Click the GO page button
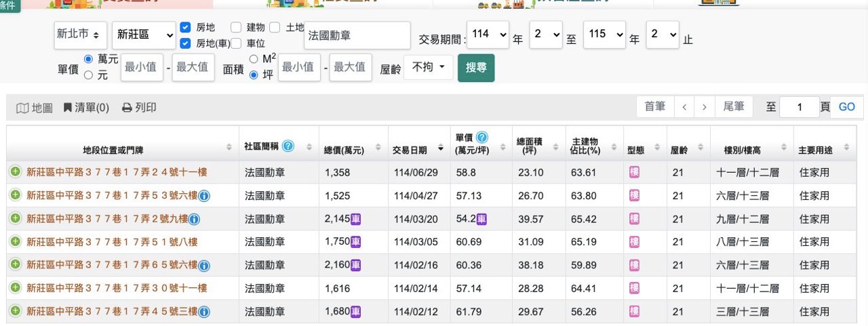868x326 pixels. [x=846, y=107]
